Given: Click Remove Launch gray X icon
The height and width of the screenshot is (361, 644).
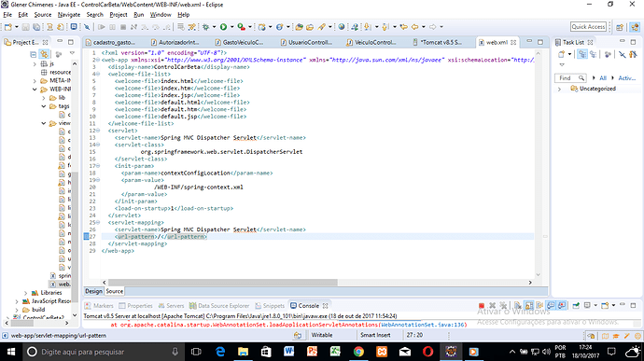Looking at the screenshot, I should pyautogui.click(x=492, y=306).
